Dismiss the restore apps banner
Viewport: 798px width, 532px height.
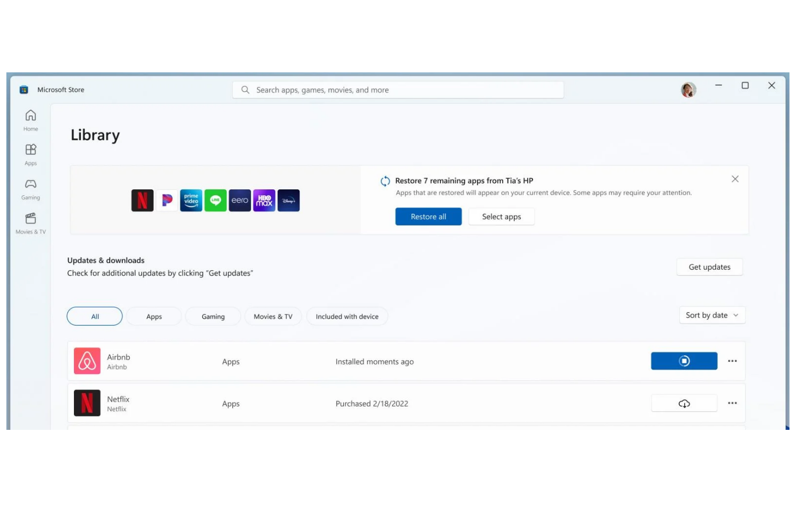coord(735,179)
